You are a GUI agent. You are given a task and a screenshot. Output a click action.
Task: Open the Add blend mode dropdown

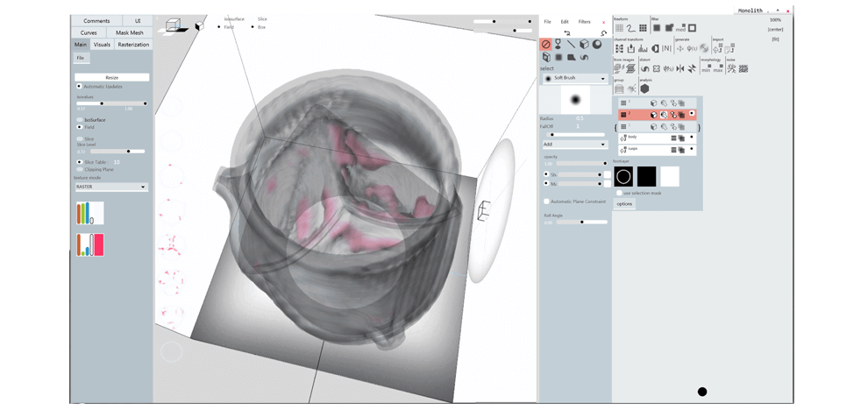pyautogui.click(x=575, y=145)
